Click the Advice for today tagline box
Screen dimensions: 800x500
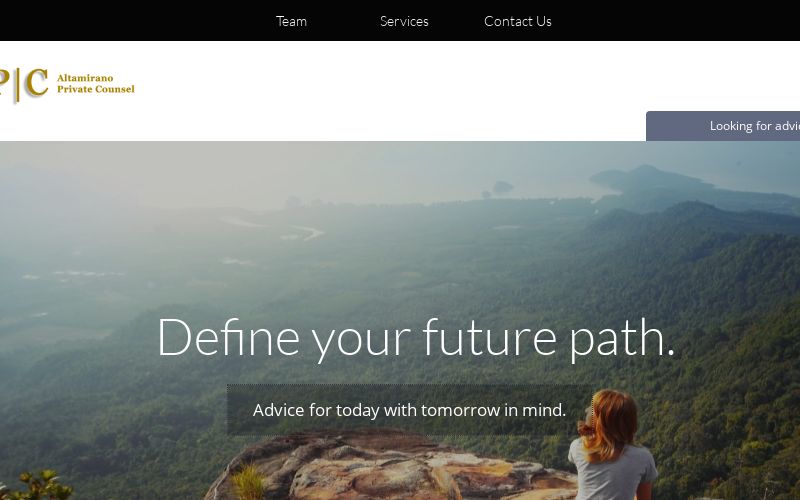point(409,410)
